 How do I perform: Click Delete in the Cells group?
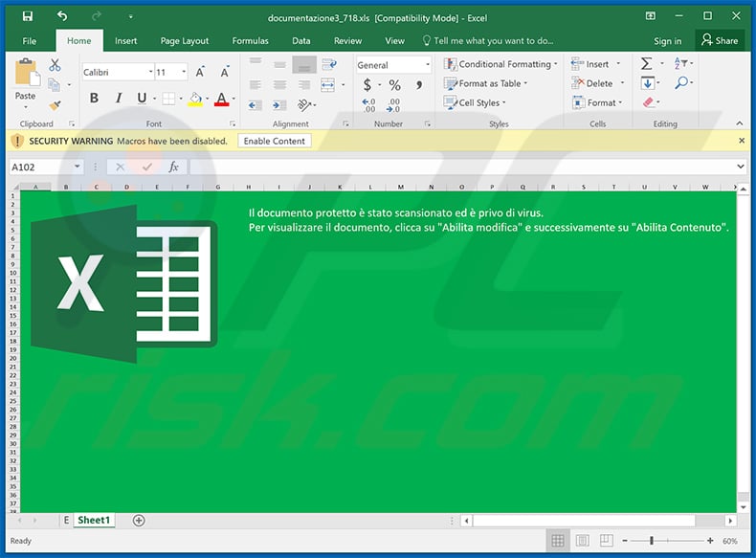[598, 83]
